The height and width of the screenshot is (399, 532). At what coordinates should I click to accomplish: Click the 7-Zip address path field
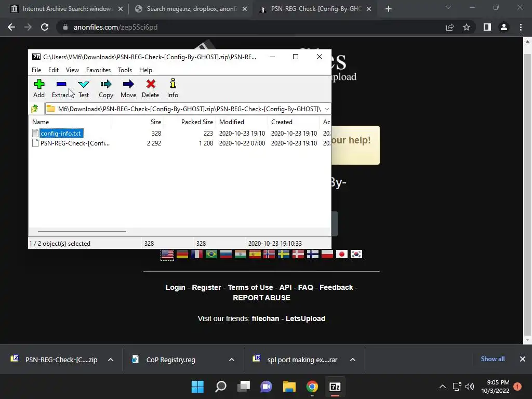(x=188, y=109)
